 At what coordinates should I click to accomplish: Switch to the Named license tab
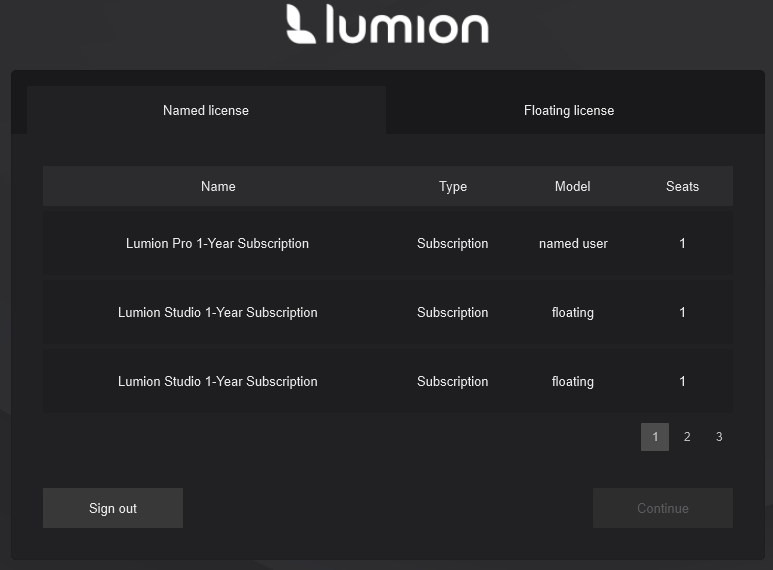(206, 110)
